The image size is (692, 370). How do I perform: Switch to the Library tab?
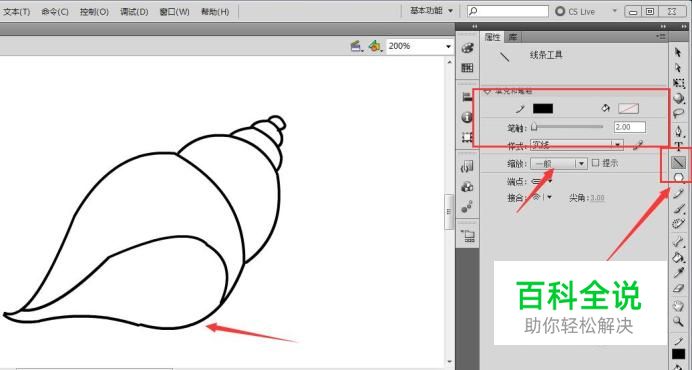[513, 37]
